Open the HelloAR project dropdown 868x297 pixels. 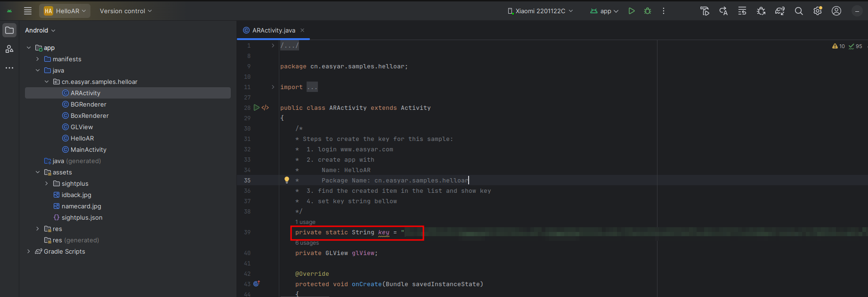tap(65, 11)
